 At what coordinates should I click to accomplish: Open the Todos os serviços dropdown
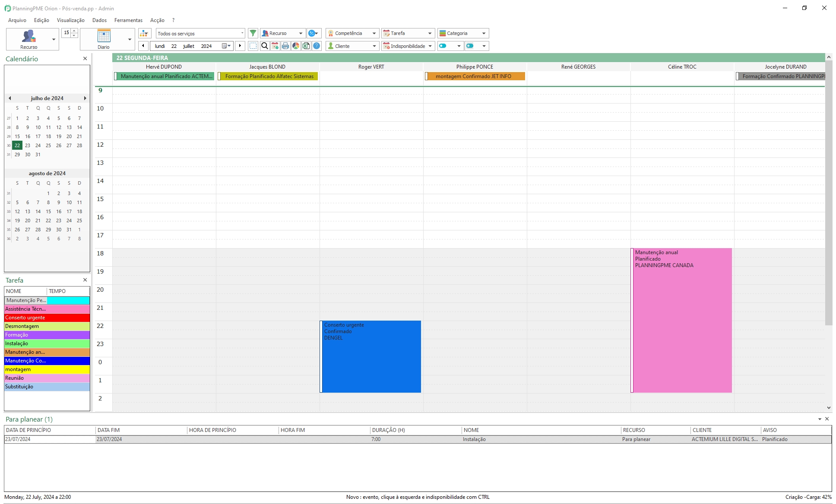tap(200, 33)
